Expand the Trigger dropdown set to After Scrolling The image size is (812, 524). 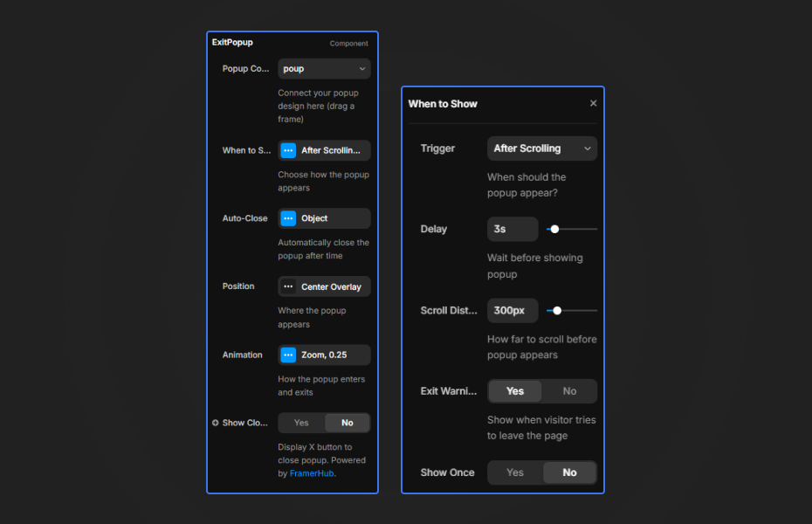coord(541,148)
